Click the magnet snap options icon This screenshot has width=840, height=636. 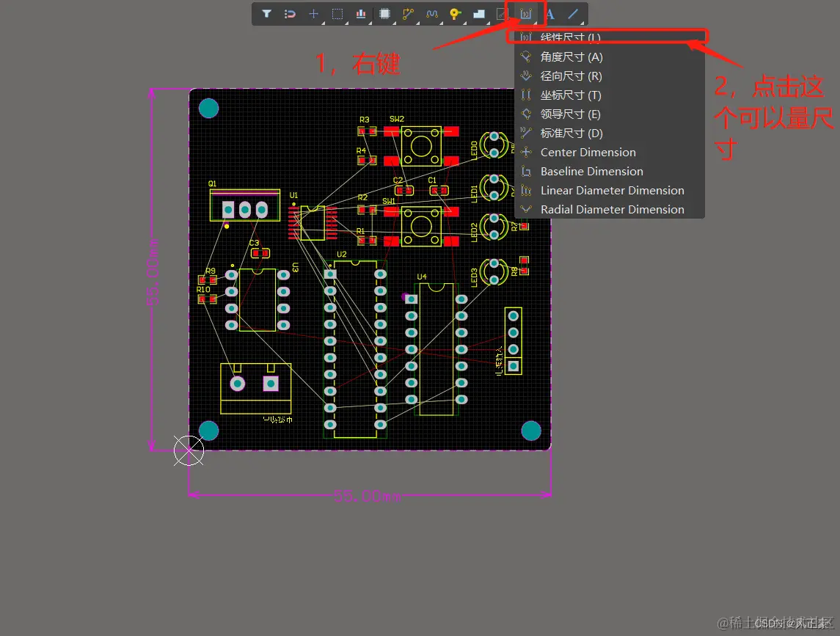tap(290, 14)
